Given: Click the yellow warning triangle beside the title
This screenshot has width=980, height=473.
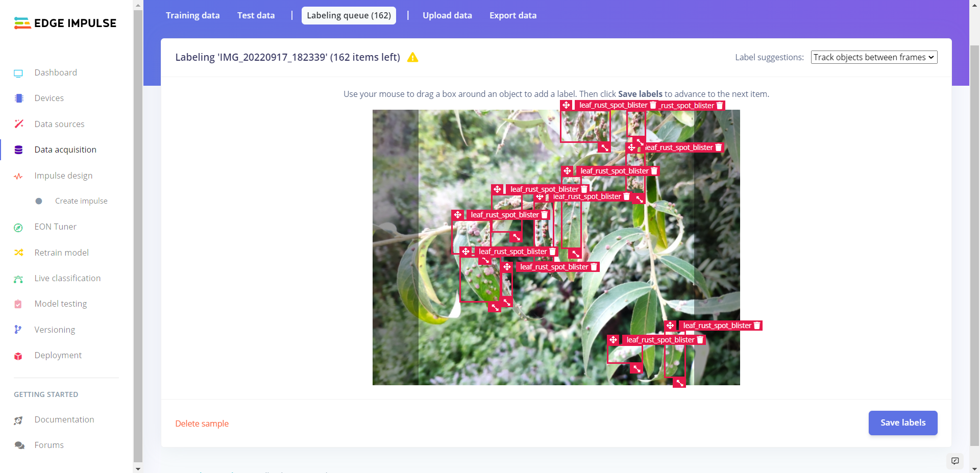Looking at the screenshot, I should click(x=412, y=58).
